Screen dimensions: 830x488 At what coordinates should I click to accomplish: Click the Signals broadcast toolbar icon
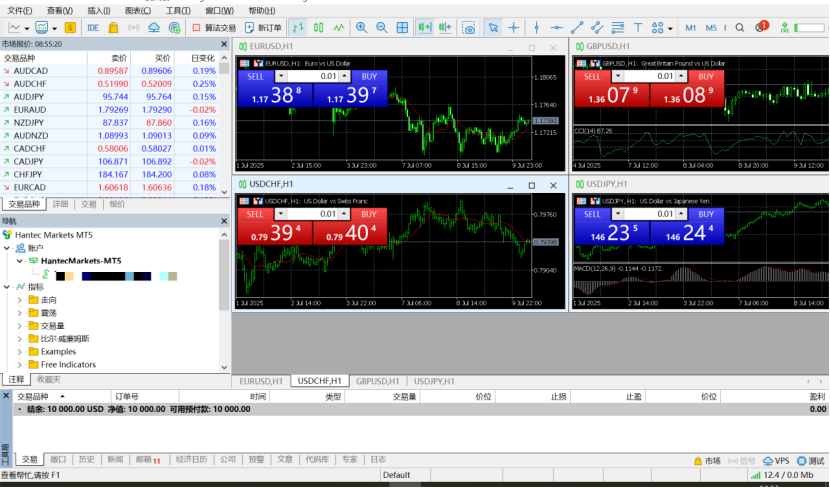[x=133, y=28]
